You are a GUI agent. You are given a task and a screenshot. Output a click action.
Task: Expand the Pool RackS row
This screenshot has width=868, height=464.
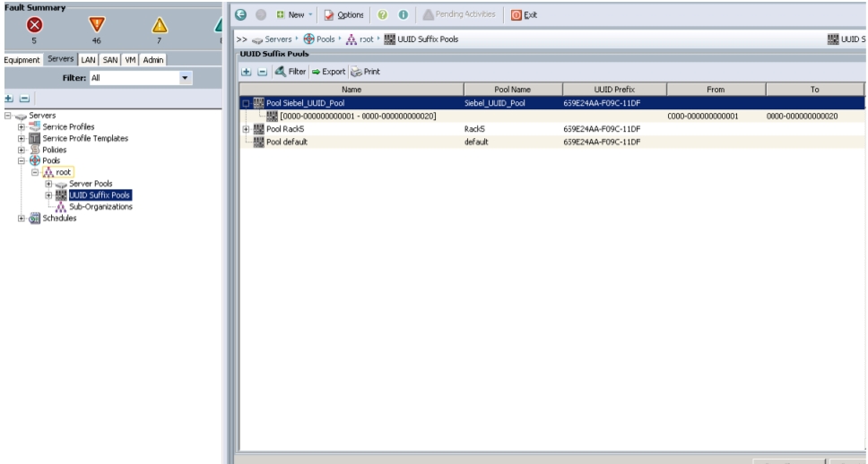[x=246, y=129]
